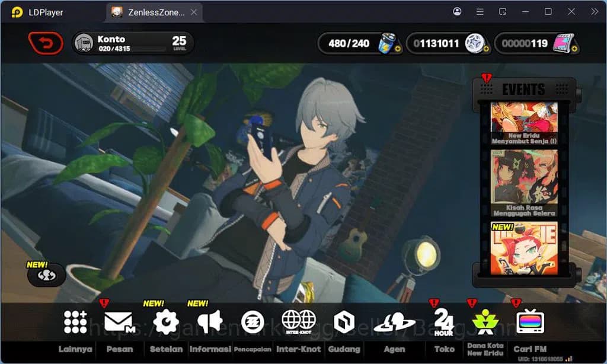This screenshot has height=364, width=607.
Task: Open the Setelan gear icon
Action: pyautogui.click(x=166, y=322)
